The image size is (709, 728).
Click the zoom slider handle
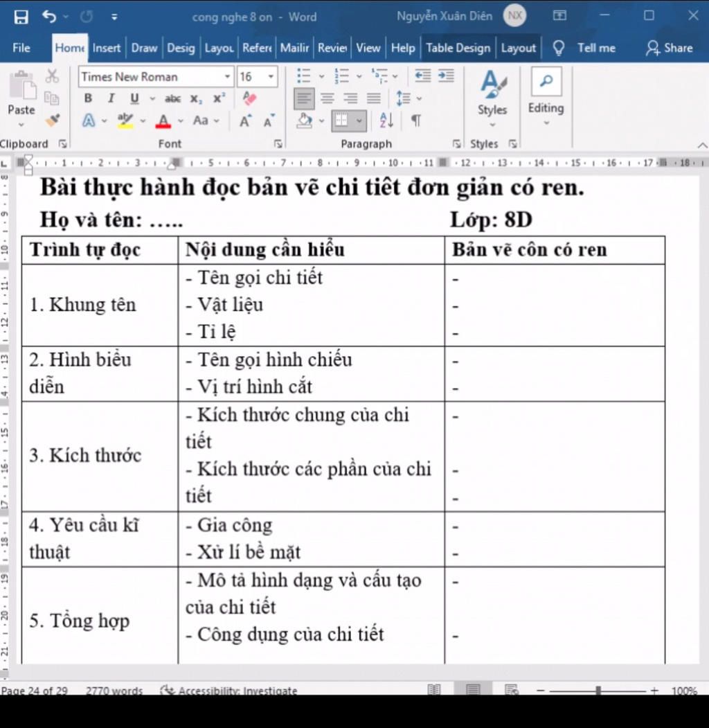(x=598, y=691)
